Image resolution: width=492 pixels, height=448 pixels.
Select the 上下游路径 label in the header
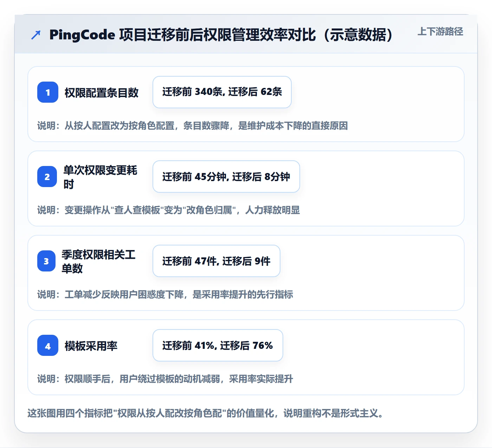[x=440, y=31]
